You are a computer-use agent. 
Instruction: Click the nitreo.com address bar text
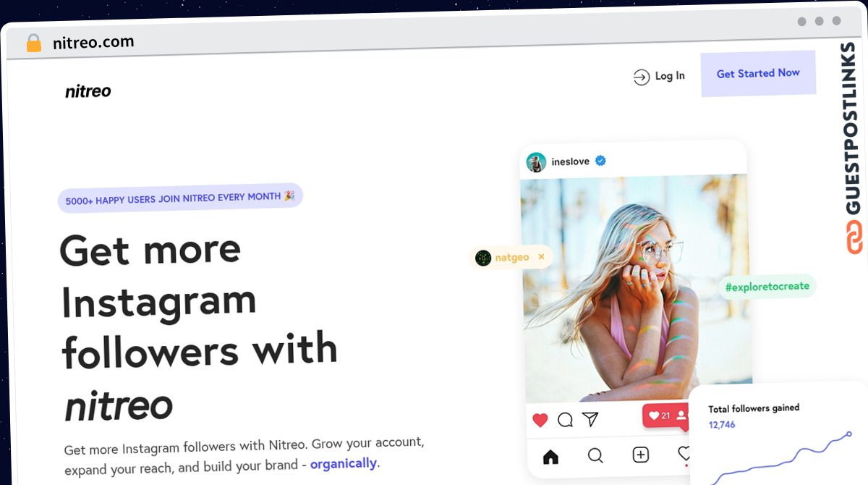pyautogui.click(x=93, y=43)
